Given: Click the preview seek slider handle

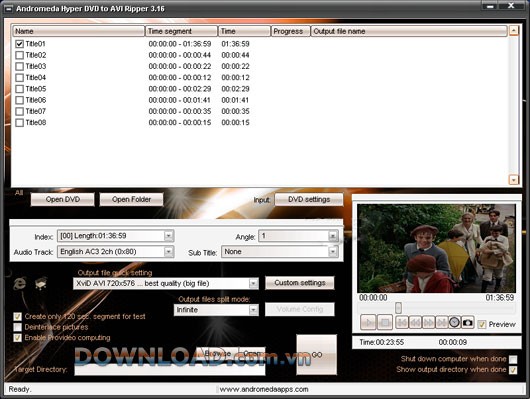Looking at the screenshot, I should [399, 308].
